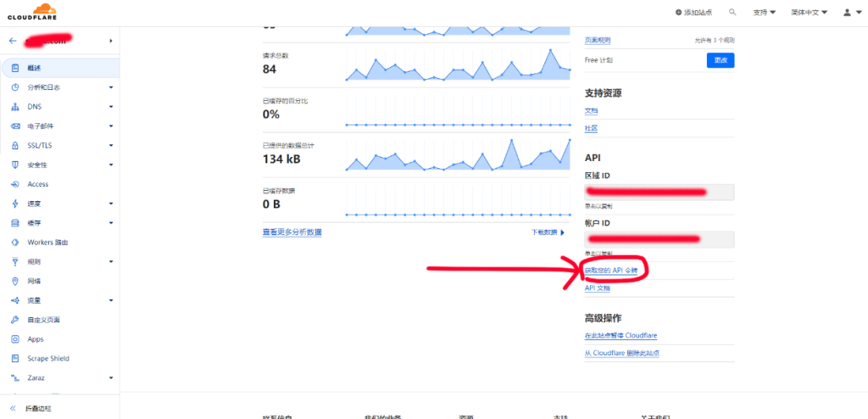The image size is (868, 419).
Task: Click the DNS network icon
Action: [x=15, y=106]
